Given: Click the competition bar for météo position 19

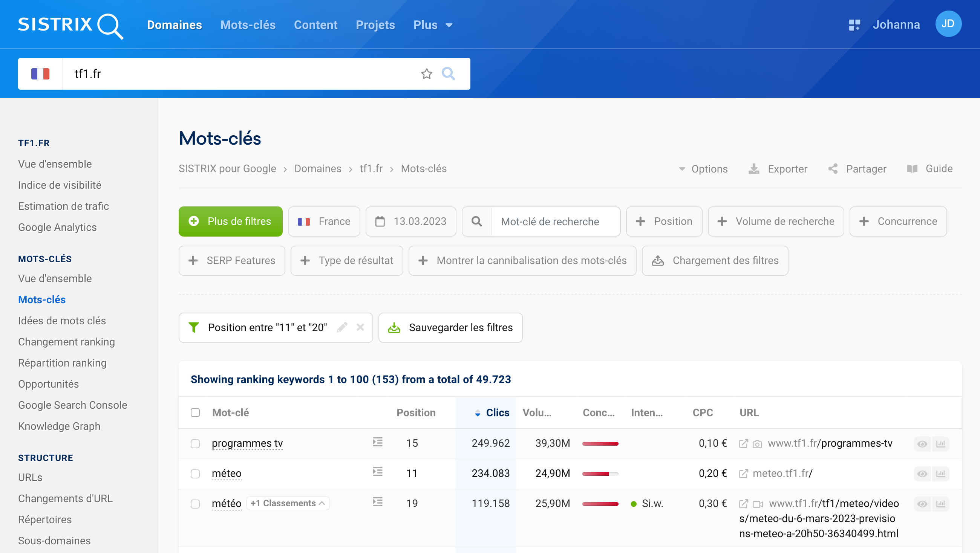Looking at the screenshot, I should point(600,504).
